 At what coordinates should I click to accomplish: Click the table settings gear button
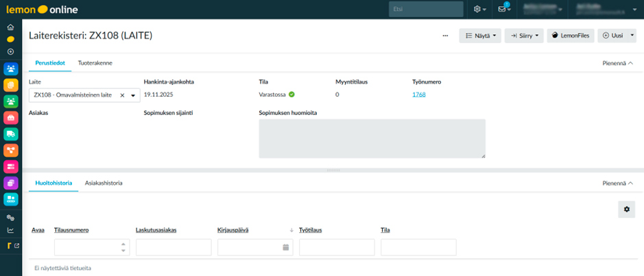626,210
